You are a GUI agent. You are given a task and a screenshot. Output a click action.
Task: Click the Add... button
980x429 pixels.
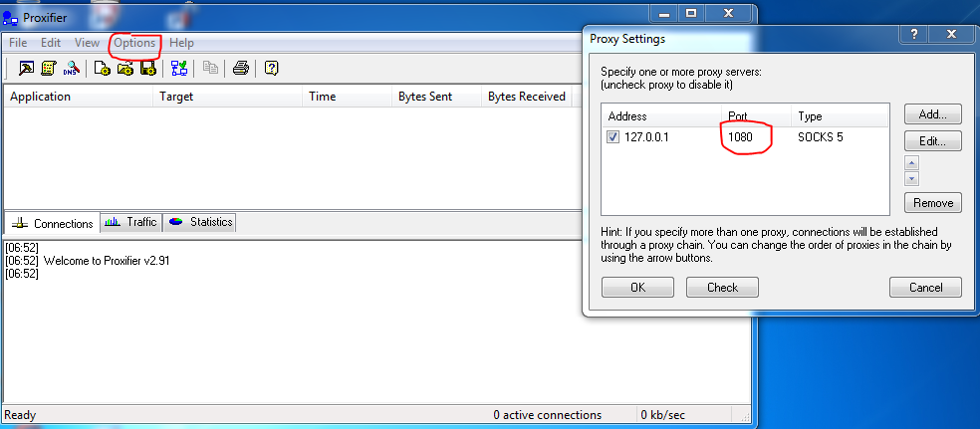tap(932, 114)
